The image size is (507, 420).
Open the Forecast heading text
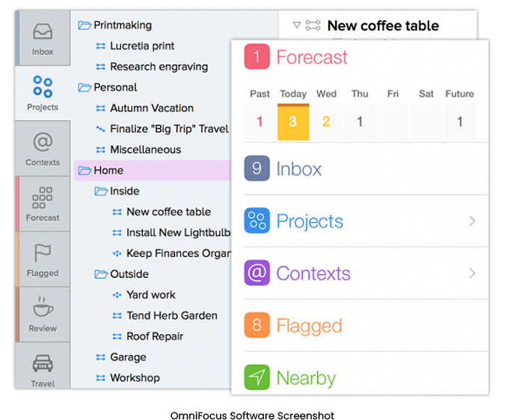(312, 58)
